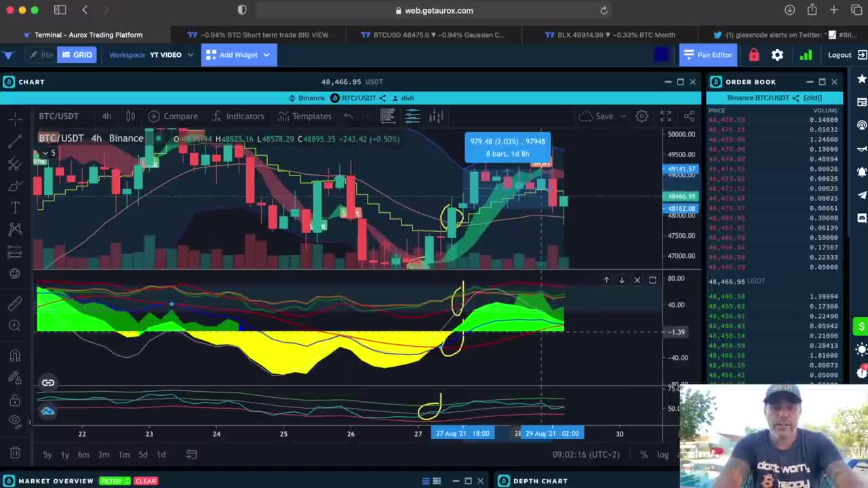Viewport: 868px width, 488px height.
Task: Select the pitchfork drawing tool
Action: click(15, 163)
